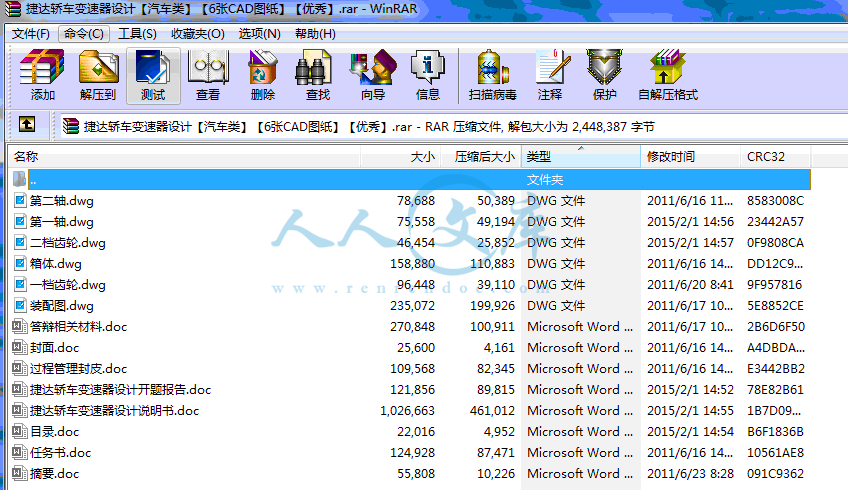The width and height of the screenshot is (848, 490).
Task: Click the 信息 (Info) toolbar icon
Action: tap(427, 67)
